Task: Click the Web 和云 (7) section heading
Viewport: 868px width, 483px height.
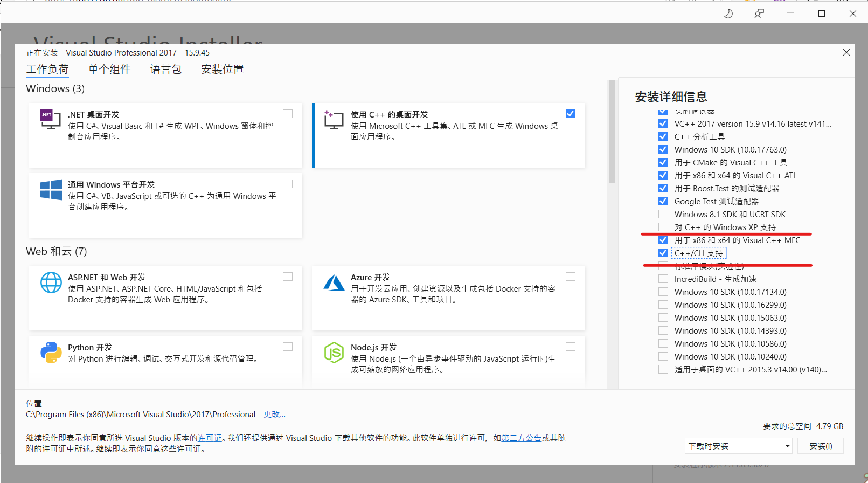Action: [57, 251]
